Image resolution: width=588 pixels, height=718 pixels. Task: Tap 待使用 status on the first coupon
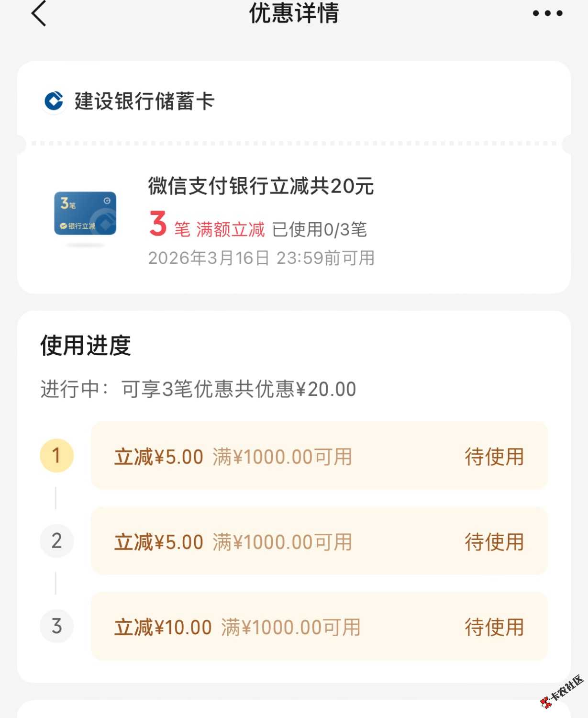pyautogui.click(x=494, y=457)
